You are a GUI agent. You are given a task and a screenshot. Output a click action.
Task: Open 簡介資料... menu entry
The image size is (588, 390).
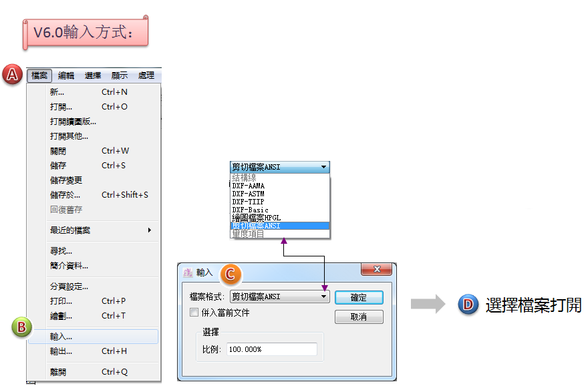(94, 266)
